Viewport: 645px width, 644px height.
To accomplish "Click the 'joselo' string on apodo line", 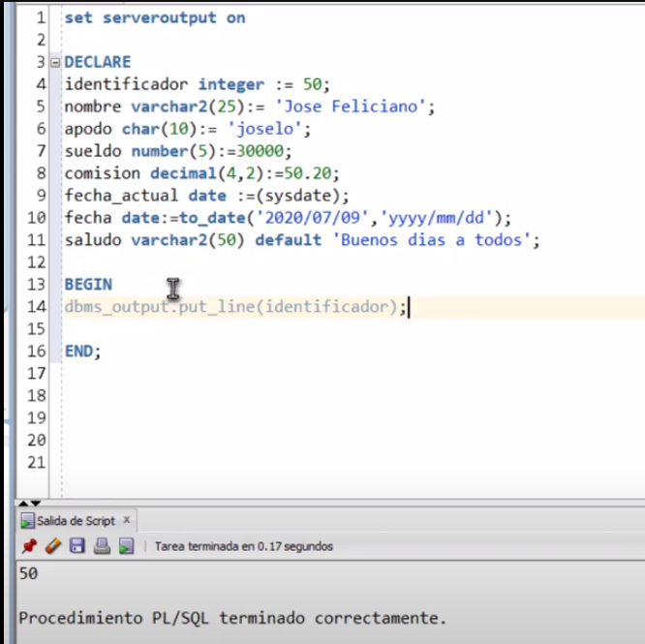I will [264, 129].
